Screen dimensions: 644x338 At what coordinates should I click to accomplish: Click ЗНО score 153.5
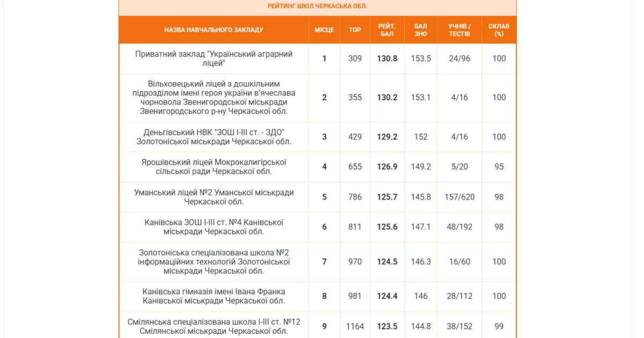[421, 58]
